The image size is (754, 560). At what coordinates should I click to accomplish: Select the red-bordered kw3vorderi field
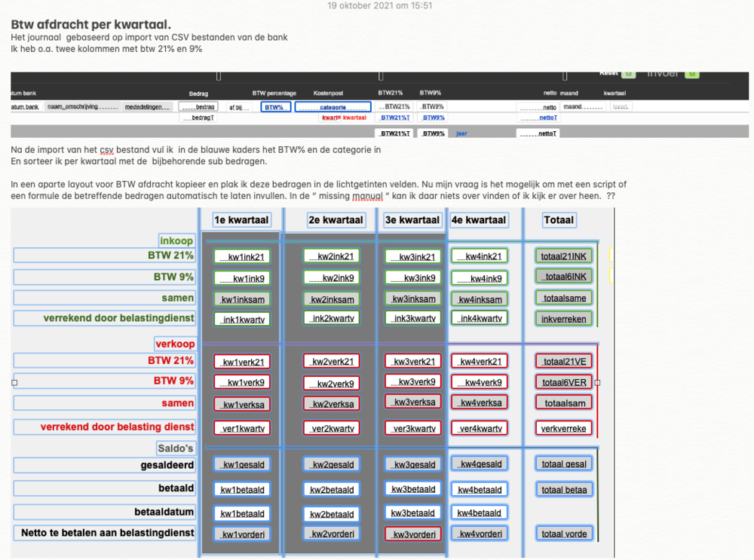coord(412,534)
